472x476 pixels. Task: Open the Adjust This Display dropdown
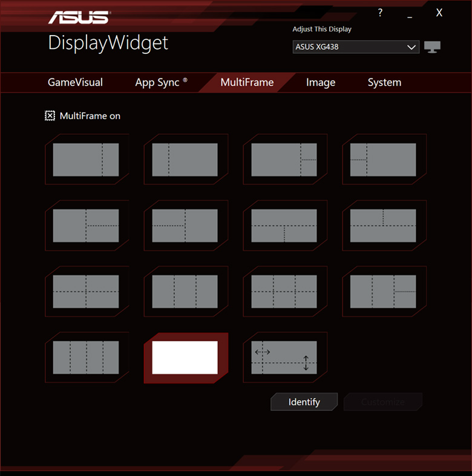(x=356, y=47)
